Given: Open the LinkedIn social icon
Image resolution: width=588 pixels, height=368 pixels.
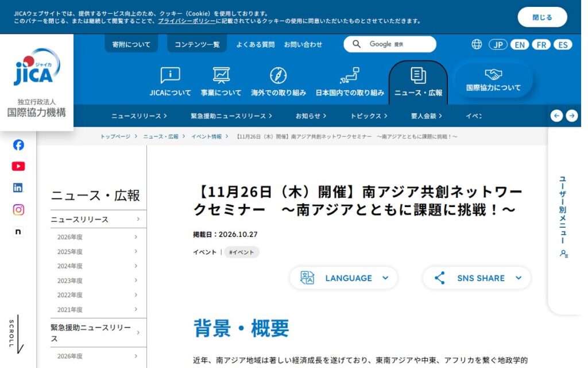Looking at the screenshot, I should pos(18,188).
